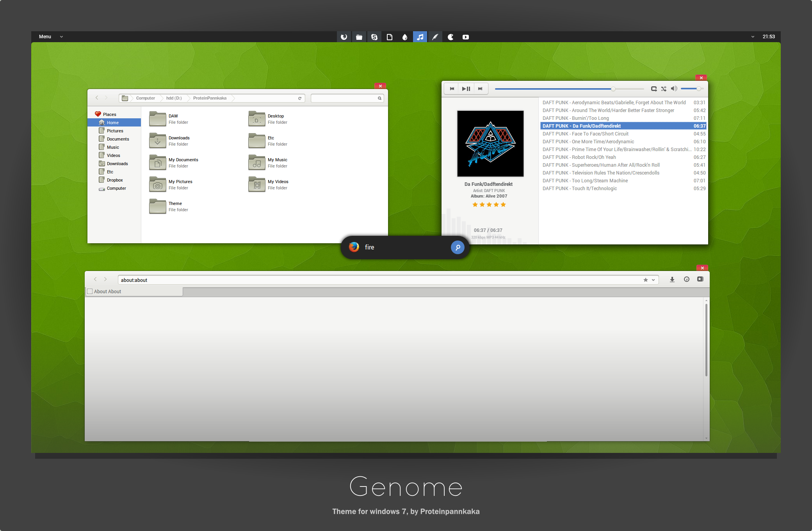Image resolution: width=812 pixels, height=531 pixels.
Task: Click hdd (D:) in the breadcrumb path
Action: pos(174,98)
